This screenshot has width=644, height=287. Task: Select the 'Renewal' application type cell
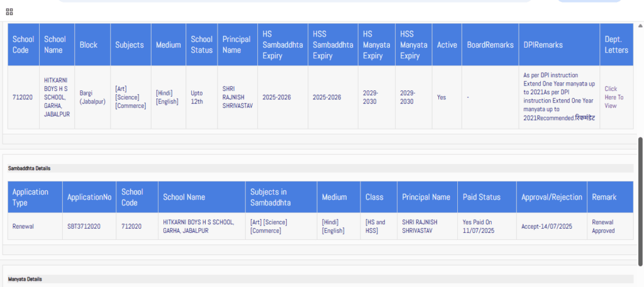pyautogui.click(x=23, y=226)
